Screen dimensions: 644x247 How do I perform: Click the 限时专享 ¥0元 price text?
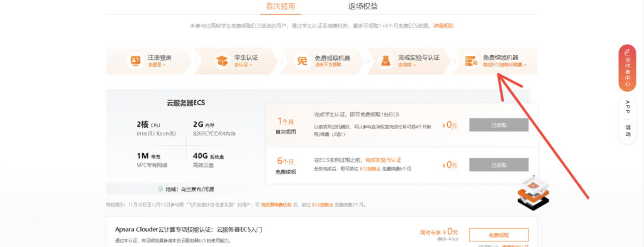[x=439, y=232]
